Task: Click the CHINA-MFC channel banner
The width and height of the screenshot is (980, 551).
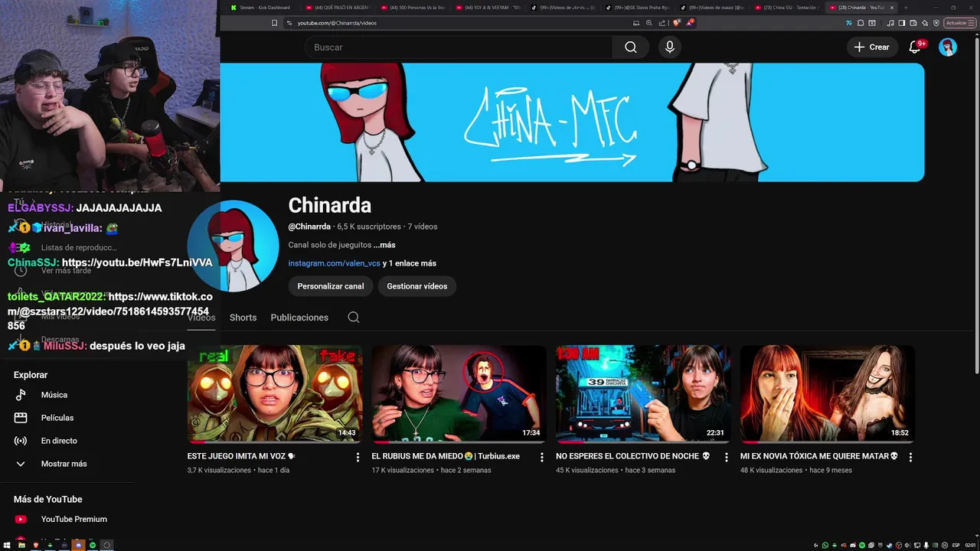Action: tap(572, 122)
